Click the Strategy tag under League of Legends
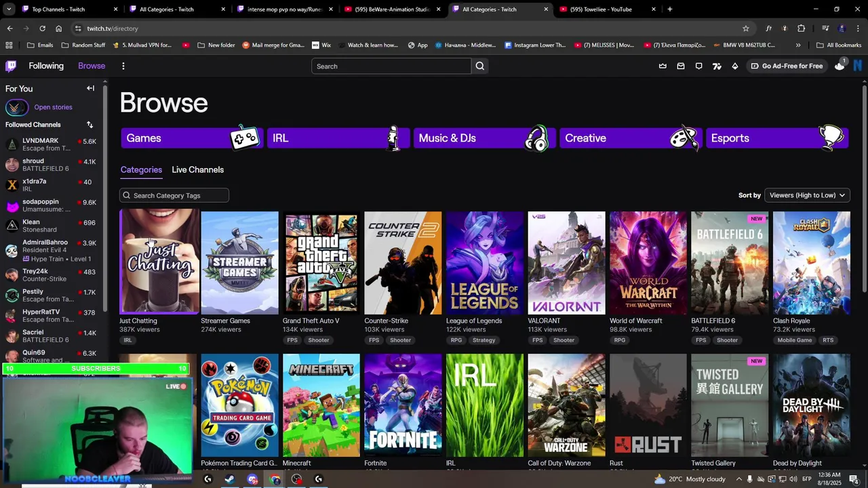Image resolution: width=868 pixels, height=488 pixels. click(x=484, y=340)
